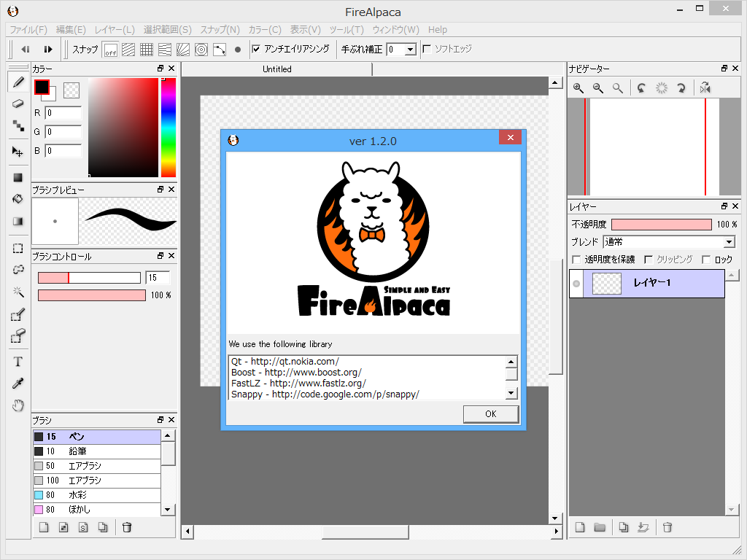The image size is (747, 560).
Task: Click the Undo arrow in toolbar
Action: (26, 49)
